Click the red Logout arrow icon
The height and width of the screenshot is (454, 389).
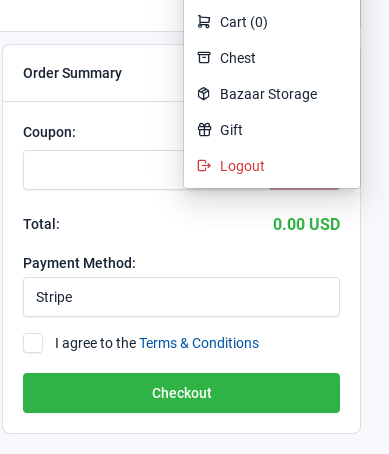[x=204, y=166]
